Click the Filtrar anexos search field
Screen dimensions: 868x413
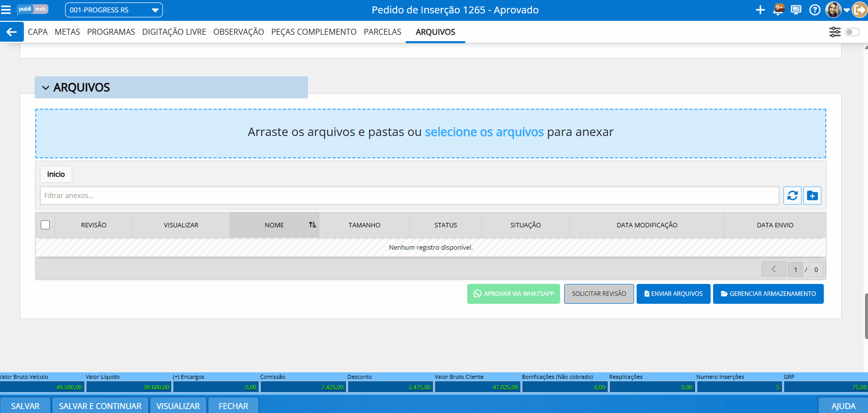point(409,196)
